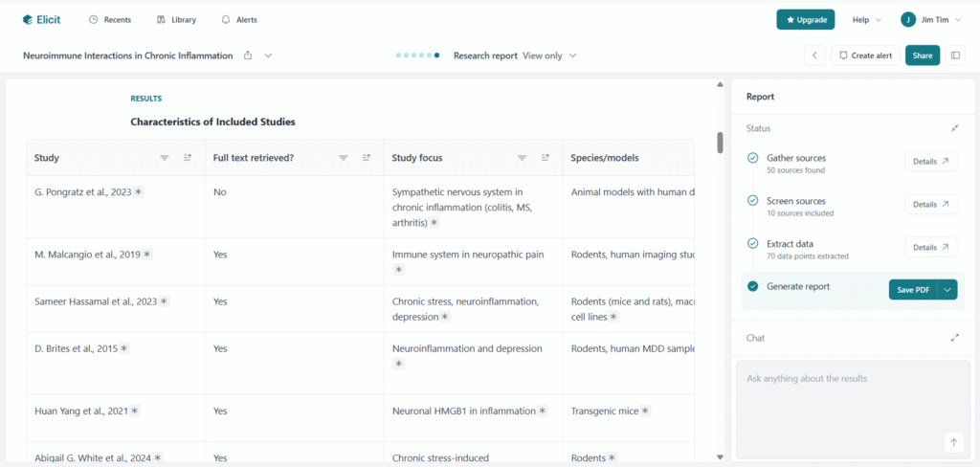
Task: Go to Library
Action: coord(178,19)
